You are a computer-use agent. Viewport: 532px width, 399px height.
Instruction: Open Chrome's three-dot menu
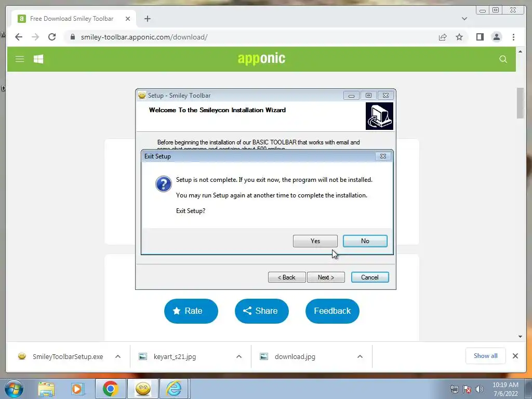click(513, 37)
